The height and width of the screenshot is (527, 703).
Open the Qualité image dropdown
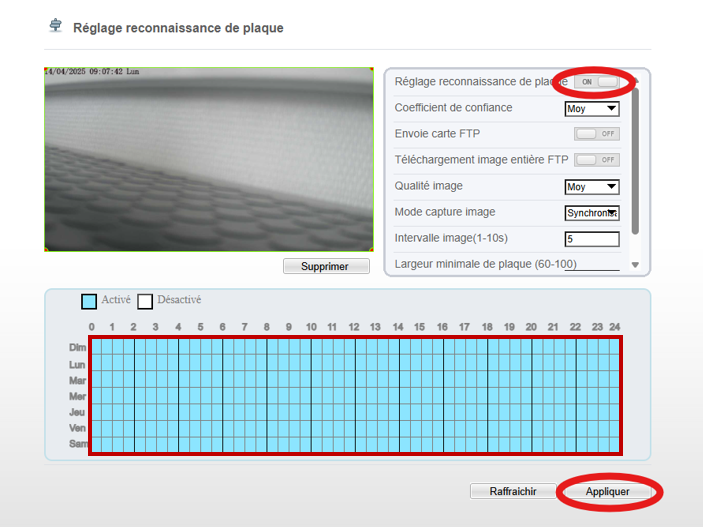[592, 187]
